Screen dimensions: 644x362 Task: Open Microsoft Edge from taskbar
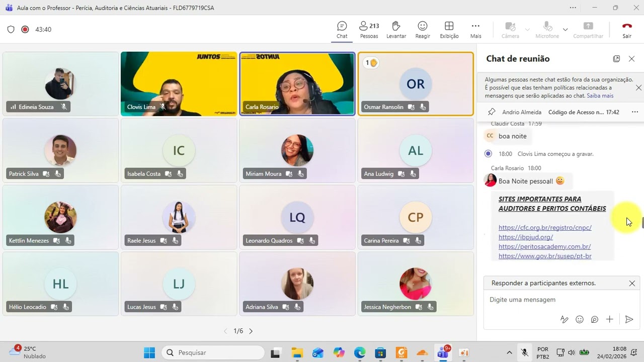360,352
